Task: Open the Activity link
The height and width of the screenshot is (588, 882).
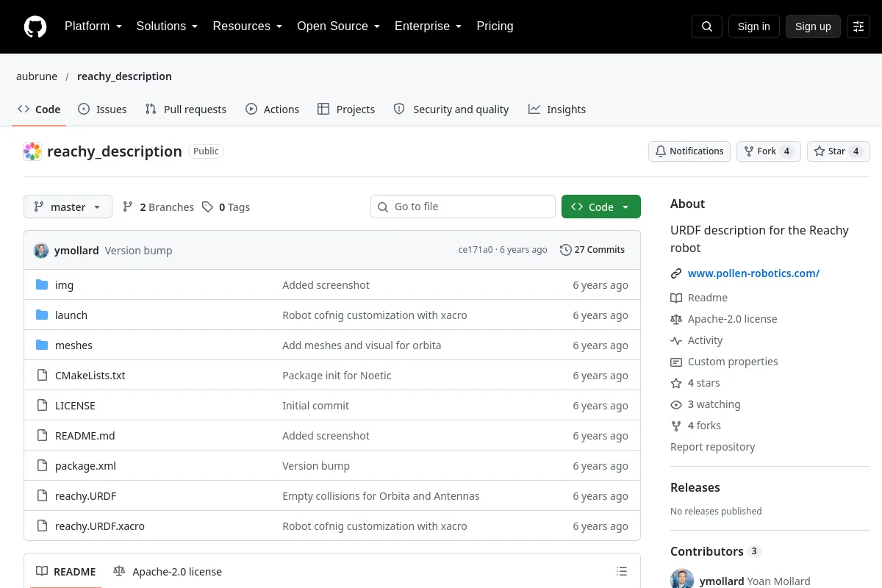Action: (697, 340)
